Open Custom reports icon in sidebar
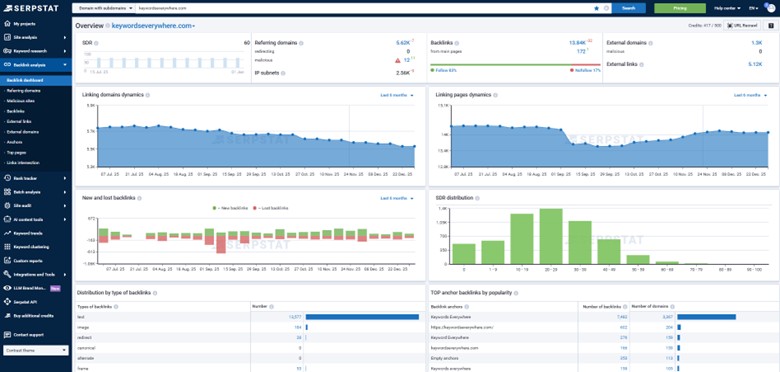 point(7,261)
